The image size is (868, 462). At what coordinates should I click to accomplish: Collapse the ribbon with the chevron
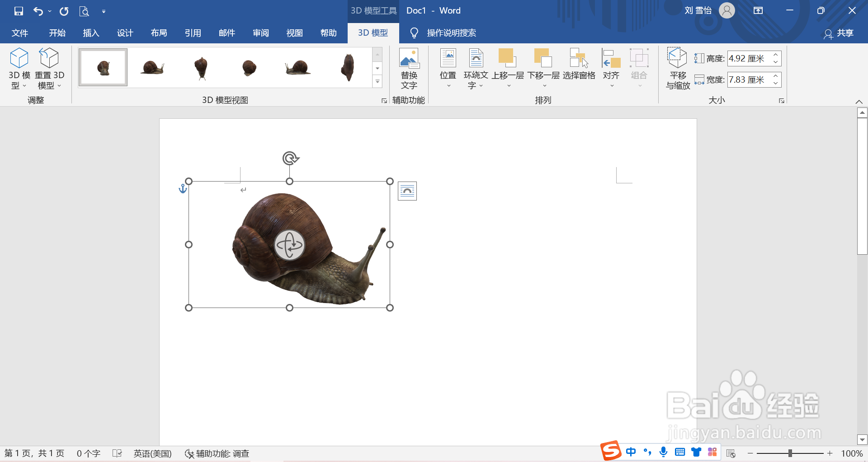pyautogui.click(x=859, y=102)
